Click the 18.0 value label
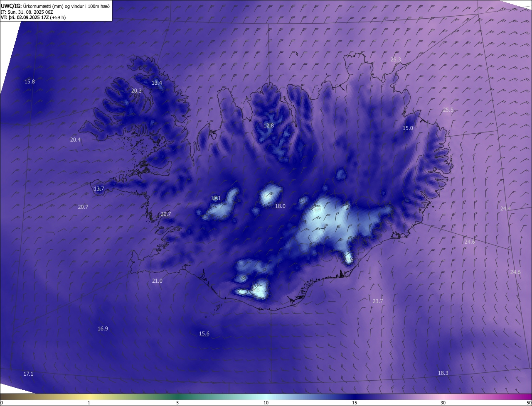 pyautogui.click(x=280, y=206)
